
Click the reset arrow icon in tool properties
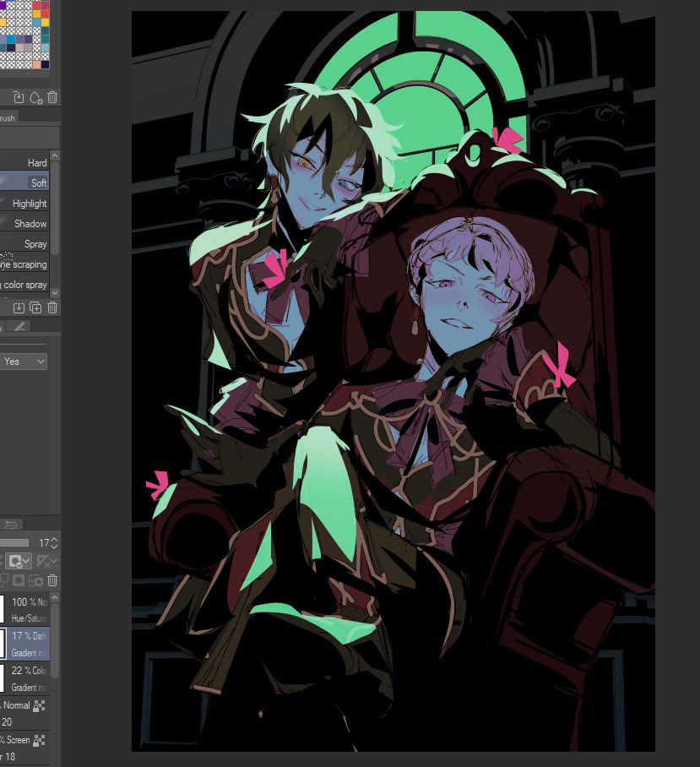tap(11, 525)
